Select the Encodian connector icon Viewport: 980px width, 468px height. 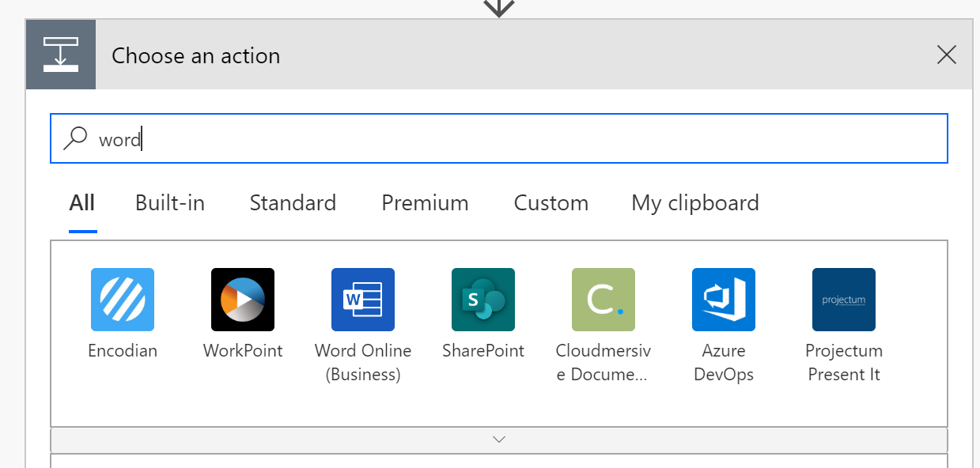[x=123, y=299]
